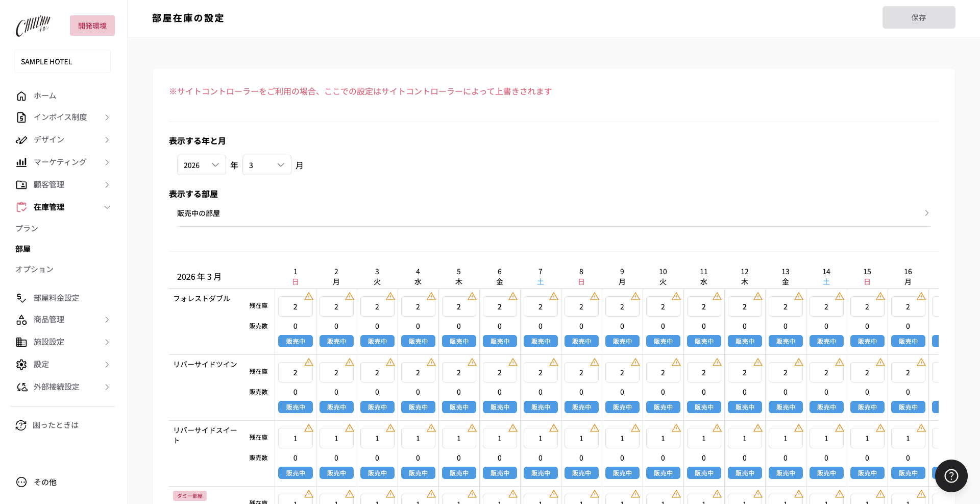The image size is (980, 504).
Task: Open the year dropdown showing 2026
Action: click(x=201, y=165)
